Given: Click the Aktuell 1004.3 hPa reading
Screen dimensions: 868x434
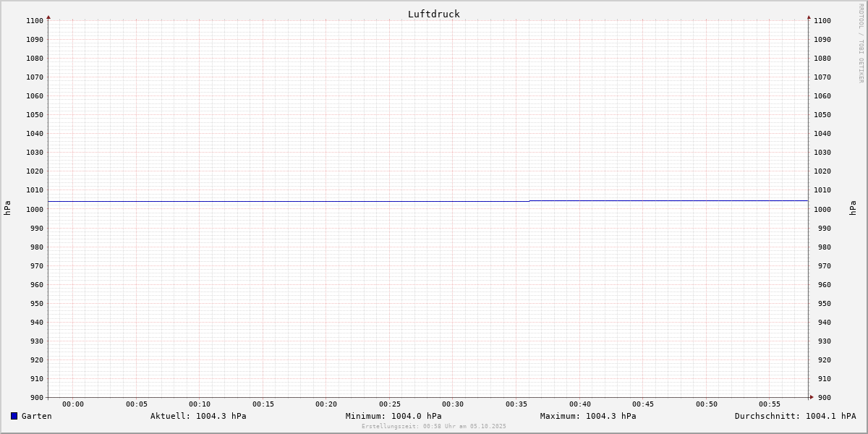Looking at the screenshot, I should pos(198,416).
